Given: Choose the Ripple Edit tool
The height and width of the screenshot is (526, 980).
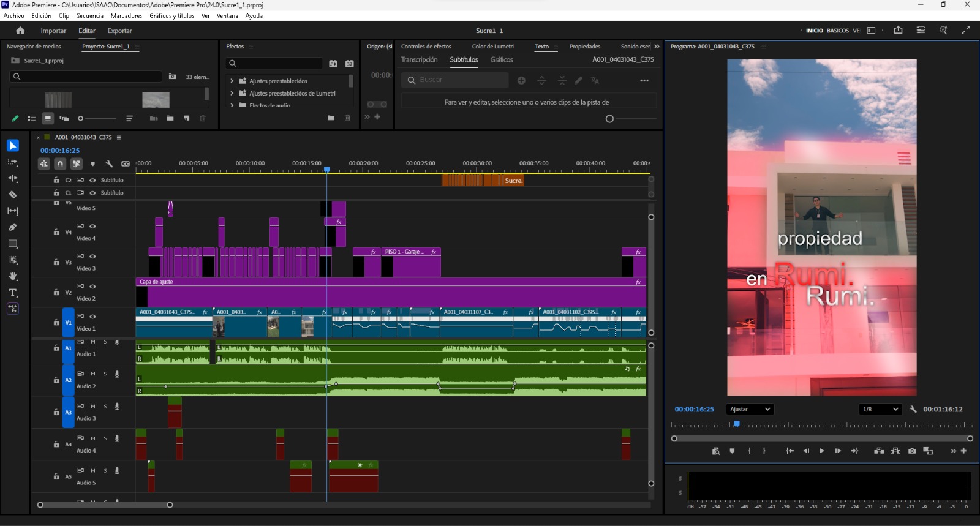Looking at the screenshot, I should coord(12,178).
